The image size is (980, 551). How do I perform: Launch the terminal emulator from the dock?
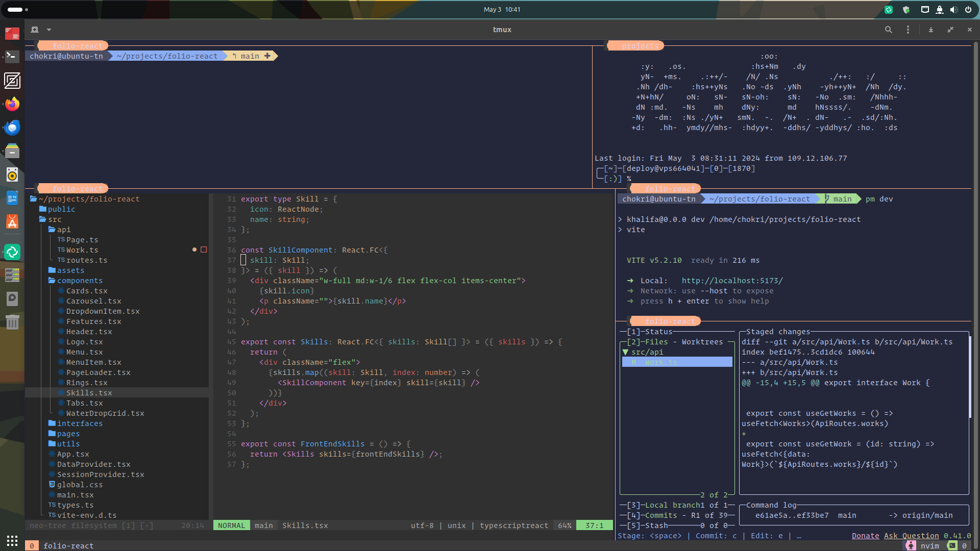click(12, 56)
